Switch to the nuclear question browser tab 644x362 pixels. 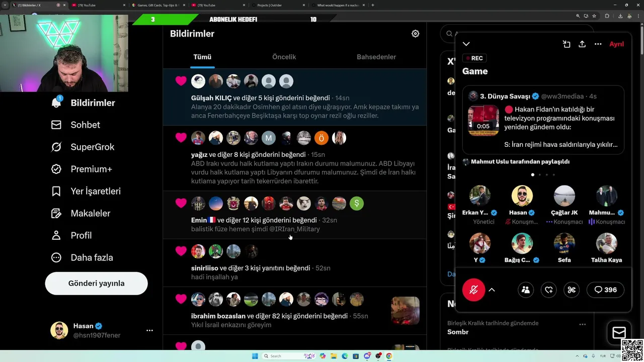[x=339, y=5]
